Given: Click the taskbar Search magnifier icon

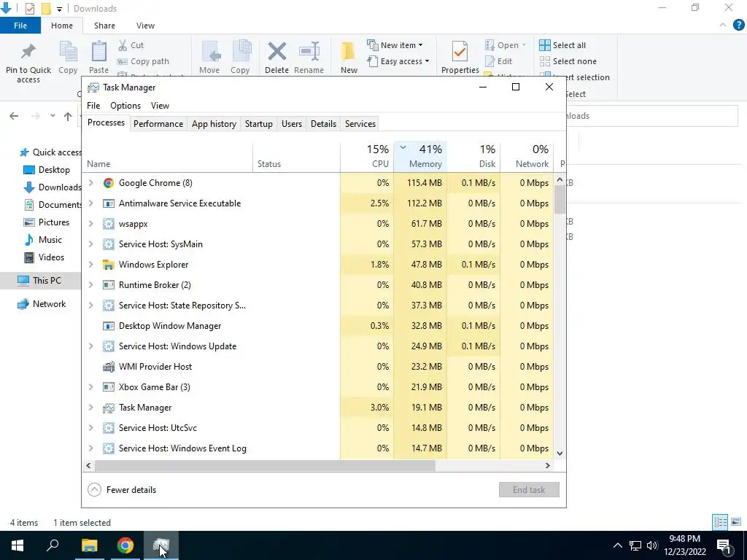Looking at the screenshot, I should pyautogui.click(x=53, y=545).
